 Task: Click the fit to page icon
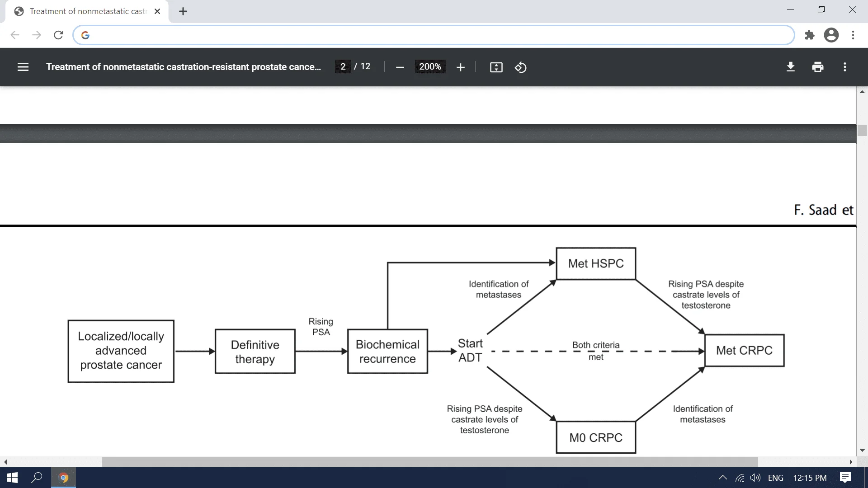496,67
